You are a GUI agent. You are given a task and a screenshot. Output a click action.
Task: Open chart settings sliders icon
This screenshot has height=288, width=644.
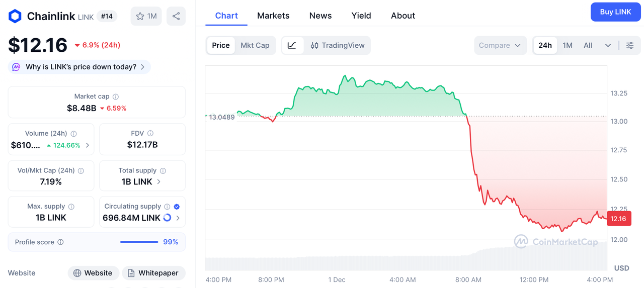tap(630, 45)
